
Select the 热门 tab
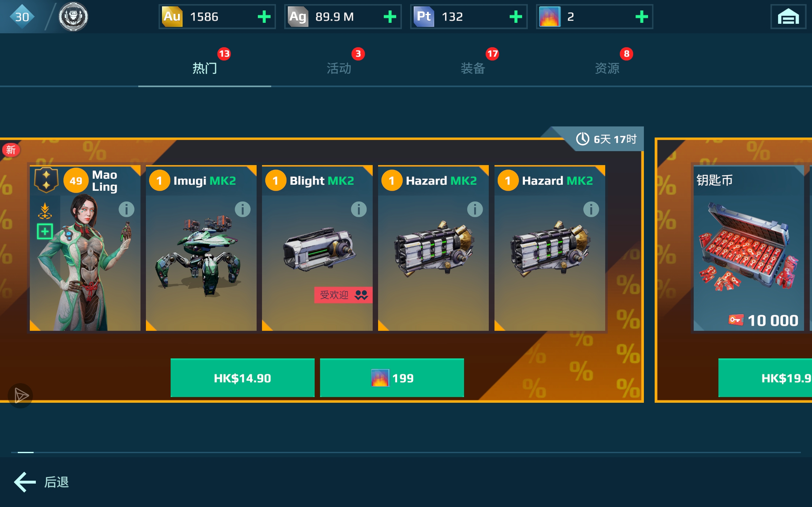205,68
